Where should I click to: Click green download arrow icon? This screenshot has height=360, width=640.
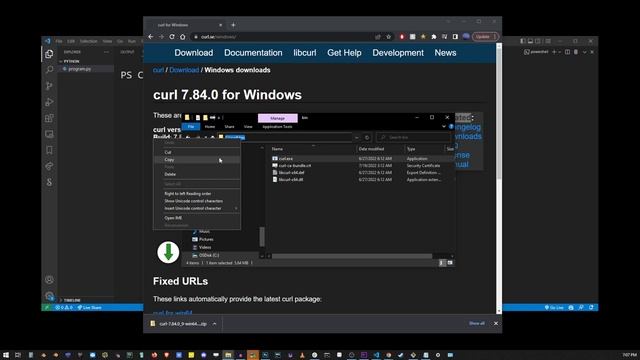(168, 252)
